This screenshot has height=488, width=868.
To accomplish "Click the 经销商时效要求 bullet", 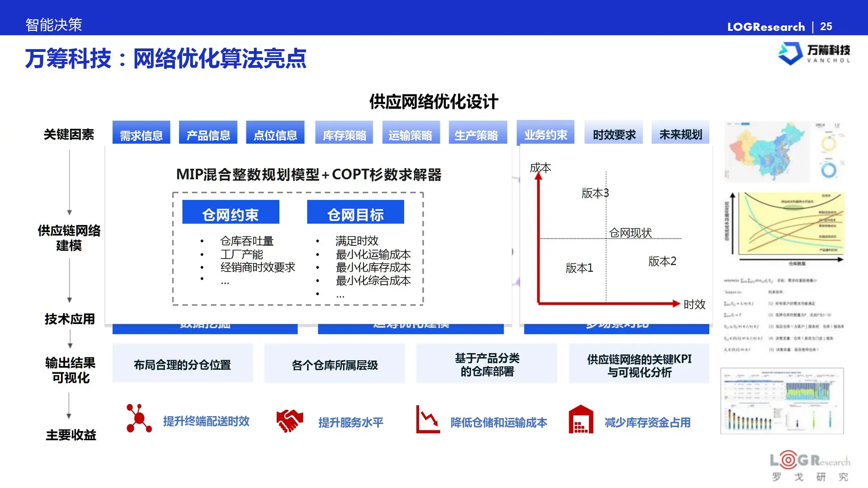I will (258, 267).
